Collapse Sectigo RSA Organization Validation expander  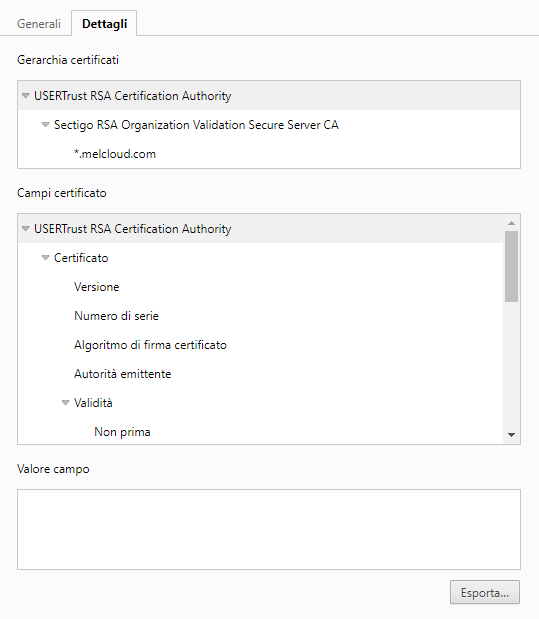(x=45, y=125)
